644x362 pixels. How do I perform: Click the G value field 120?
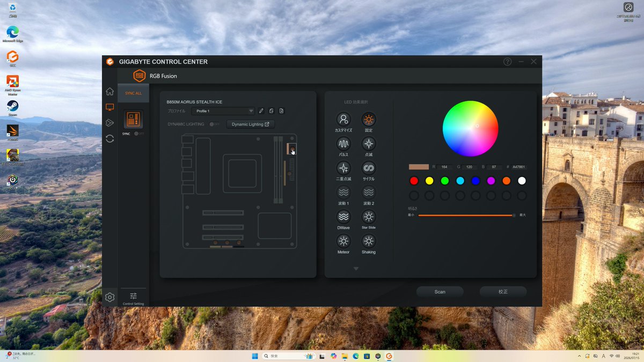469,167
